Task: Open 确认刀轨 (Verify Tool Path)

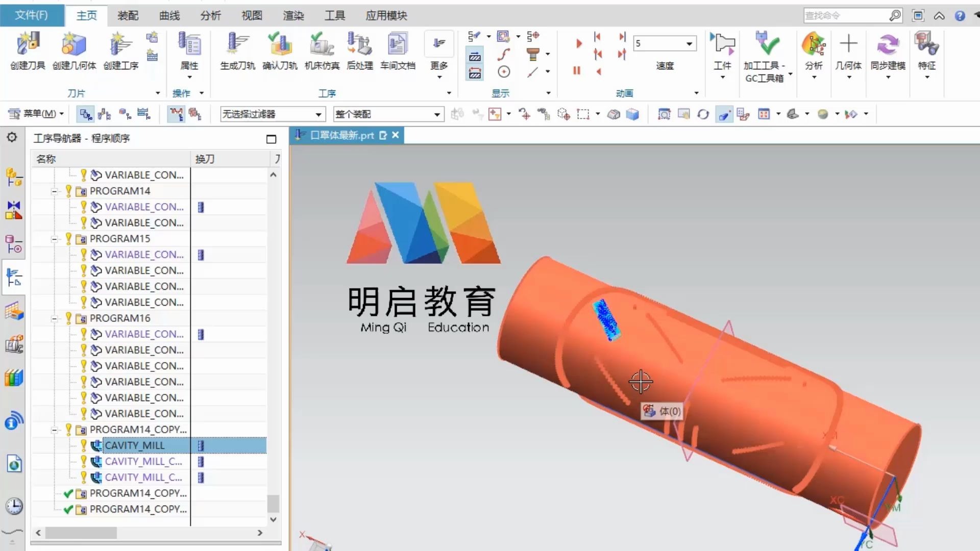Action: 280,45
